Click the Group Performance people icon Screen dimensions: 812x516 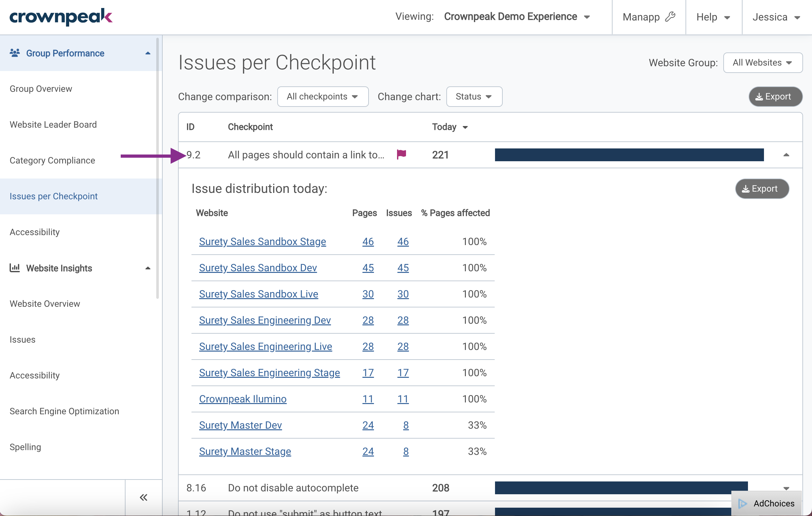click(x=14, y=53)
